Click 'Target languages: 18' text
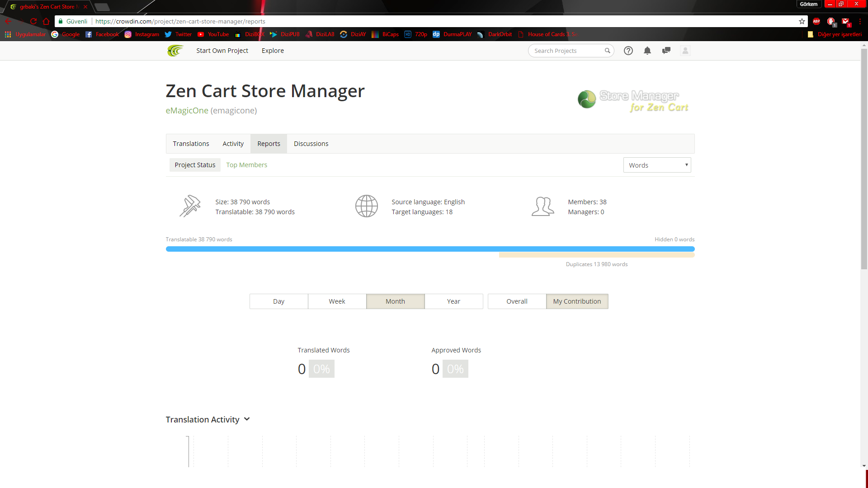 point(422,212)
